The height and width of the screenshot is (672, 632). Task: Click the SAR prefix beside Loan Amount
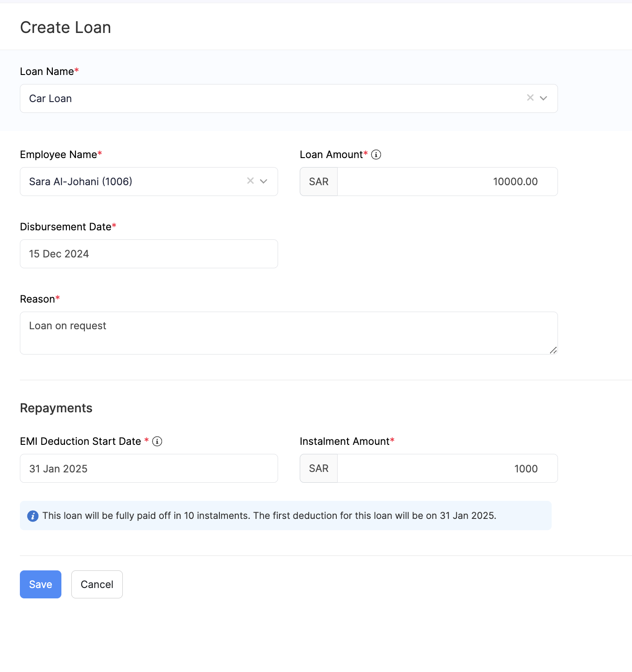point(319,182)
